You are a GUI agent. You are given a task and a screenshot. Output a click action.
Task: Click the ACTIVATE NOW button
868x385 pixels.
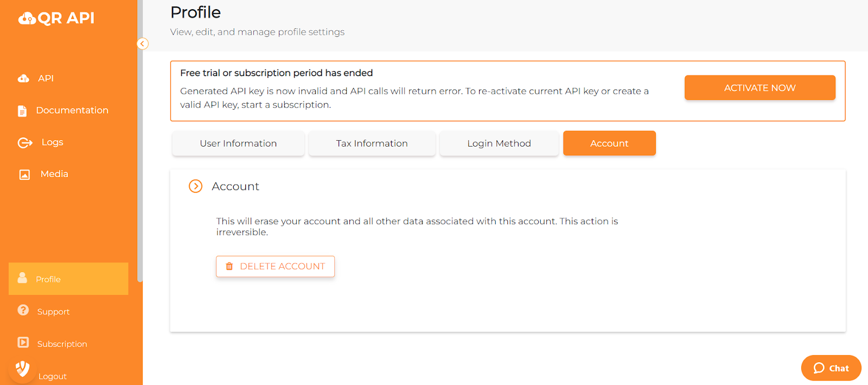[x=759, y=88]
